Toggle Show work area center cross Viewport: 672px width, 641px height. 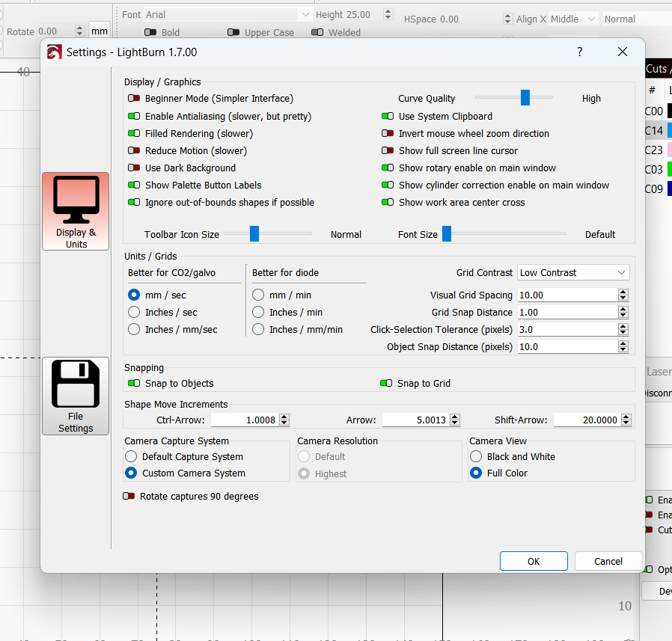click(x=388, y=202)
